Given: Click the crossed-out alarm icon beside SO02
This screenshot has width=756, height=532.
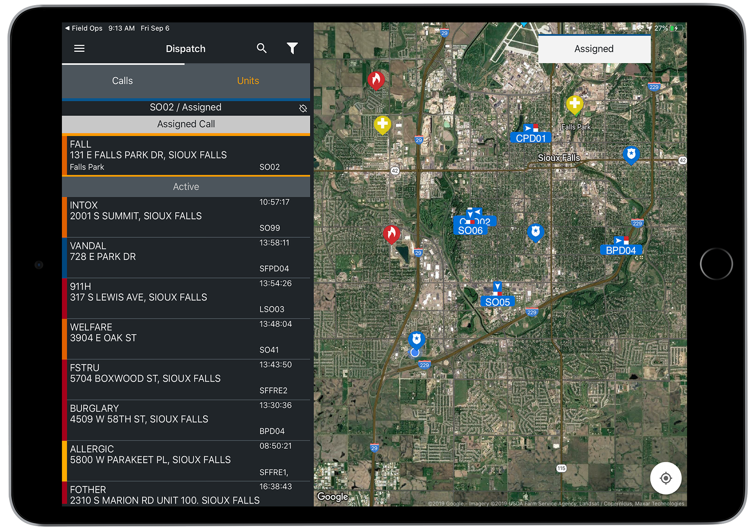Looking at the screenshot, I should (x=303, y=108).
